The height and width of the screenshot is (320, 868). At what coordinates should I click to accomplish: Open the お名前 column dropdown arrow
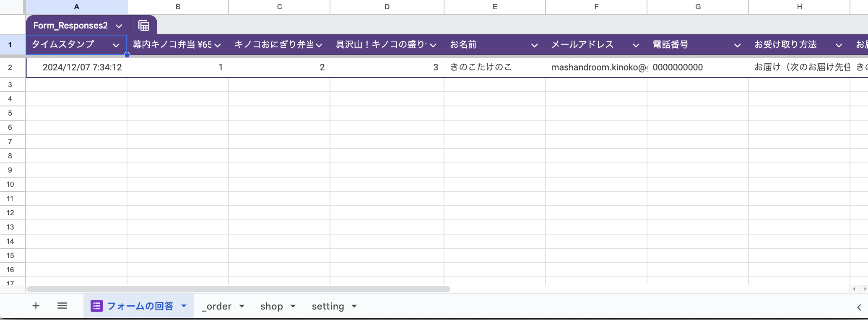click(x=535, y=45)
